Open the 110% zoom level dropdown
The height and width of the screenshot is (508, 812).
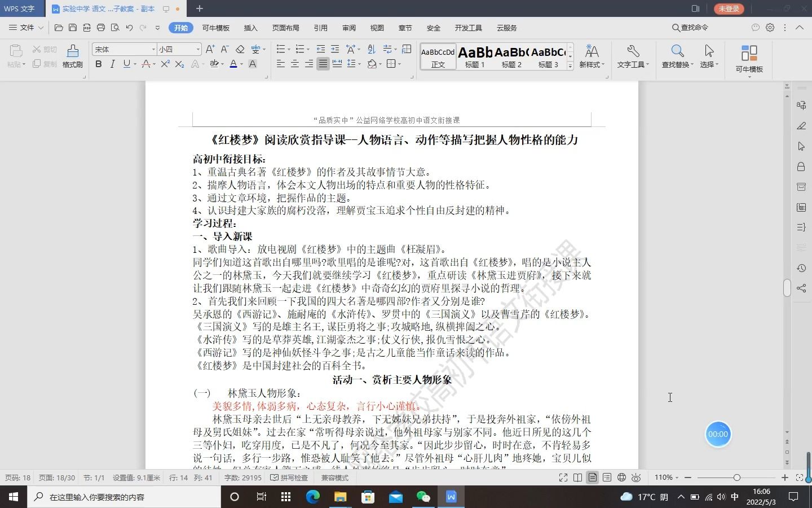(x=667, y=478)
